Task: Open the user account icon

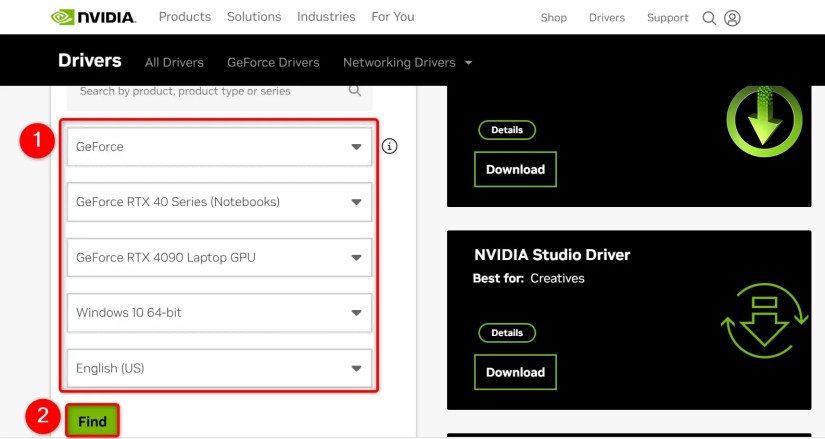Action: pyautogui.click(x=732, y=18)
